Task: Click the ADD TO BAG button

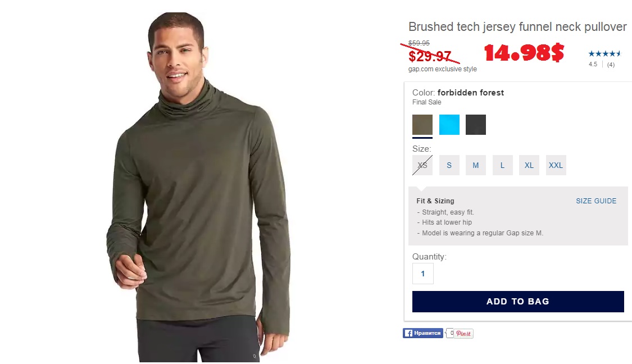Action: 518,302
